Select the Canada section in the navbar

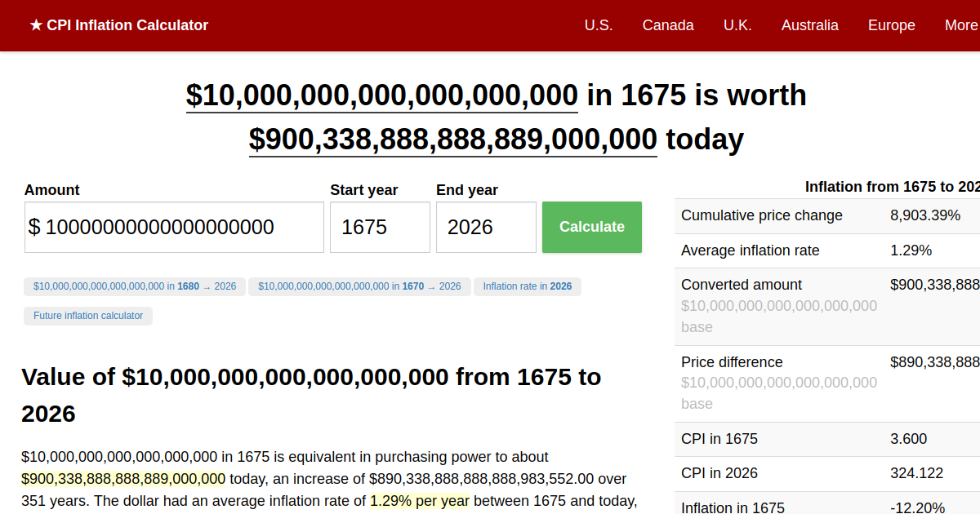(x=668, y=25)
